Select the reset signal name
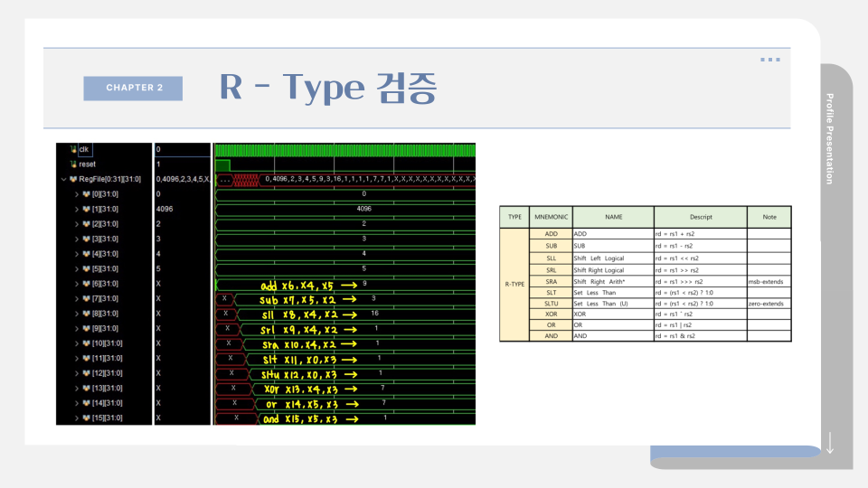 tap(87, 164)
